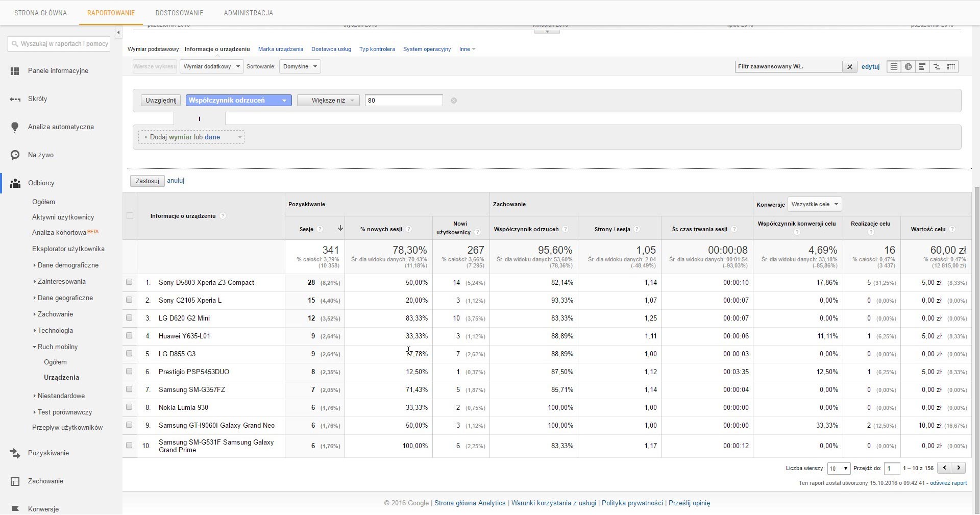Open the Większe niż operator dropdown
Image resolution: width=980 pixels, height=515 pixels.
click(x=328, y=101)
